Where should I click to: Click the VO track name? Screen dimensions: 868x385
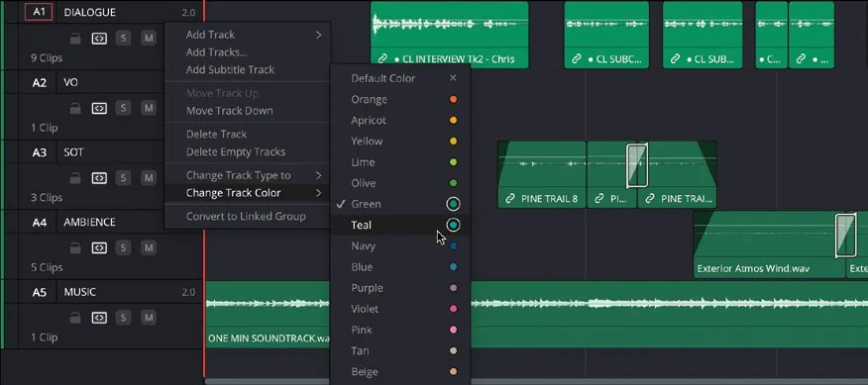point(71,82)
